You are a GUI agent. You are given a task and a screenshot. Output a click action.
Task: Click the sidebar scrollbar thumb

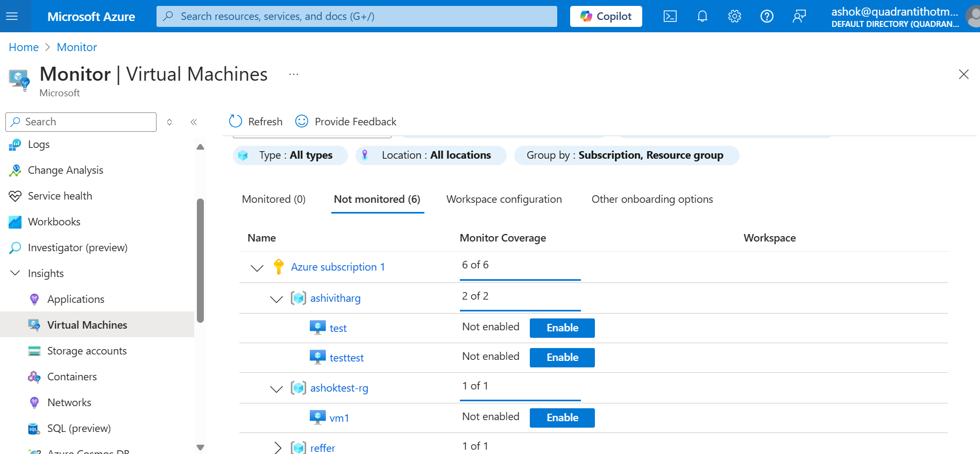[201, 261]
